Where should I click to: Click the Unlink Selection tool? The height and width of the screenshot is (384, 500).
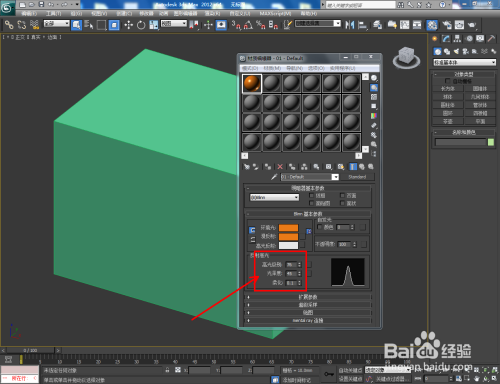22,25
